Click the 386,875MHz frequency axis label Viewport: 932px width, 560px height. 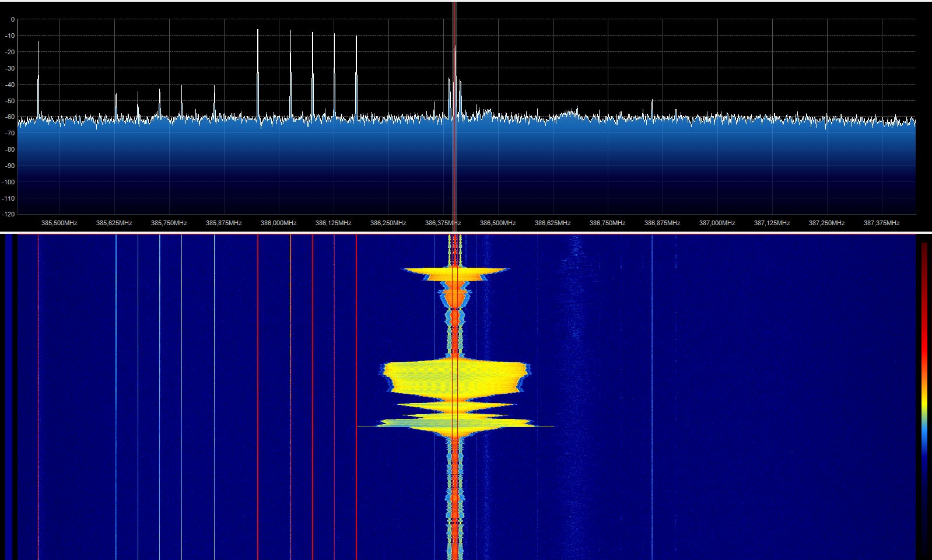[x=662, y=223]
